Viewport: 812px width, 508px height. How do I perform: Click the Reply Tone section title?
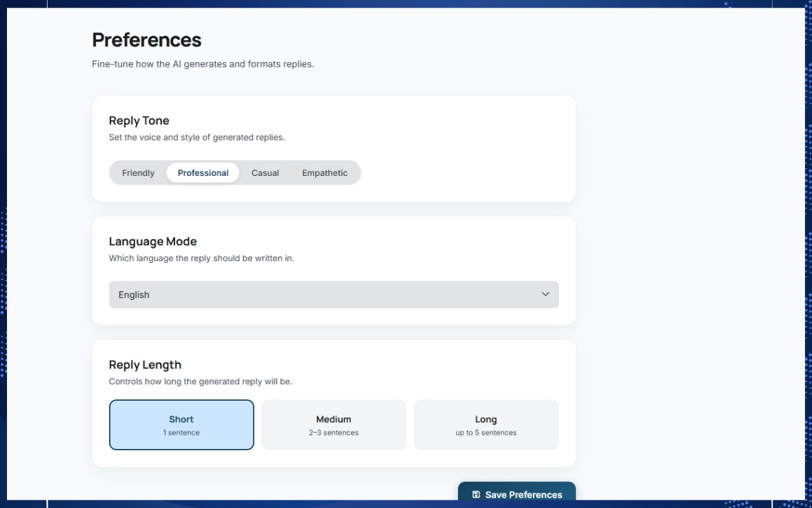[x=139, y=121]
